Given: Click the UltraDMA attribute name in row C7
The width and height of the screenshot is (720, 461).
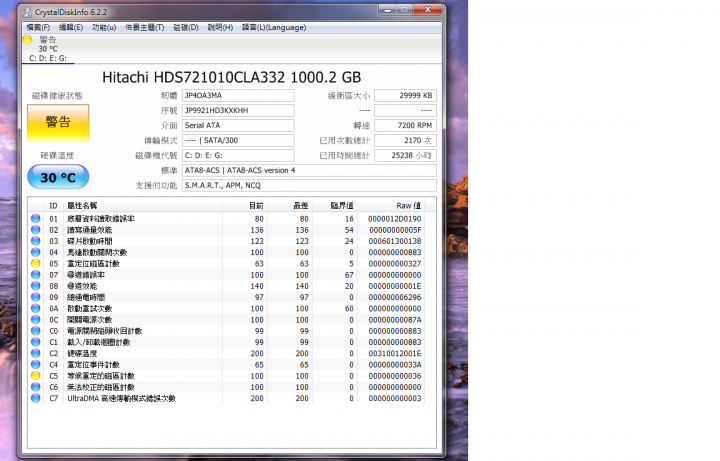Looking at the screenshot, I should pos(121,399).
